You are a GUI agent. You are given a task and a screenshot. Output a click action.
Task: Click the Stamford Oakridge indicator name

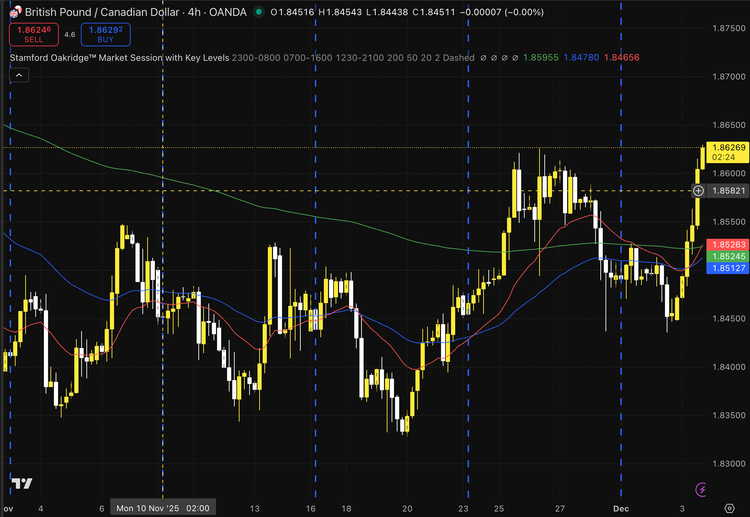tap(118, 58)
